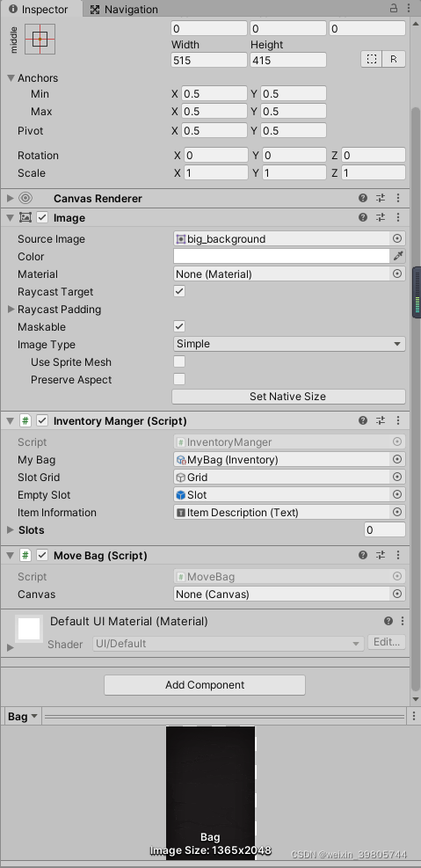Image resolution: width=421 pixels, height=868 pixels.
Task: Open the Image Type dropdown
Action: click(289, 344)
